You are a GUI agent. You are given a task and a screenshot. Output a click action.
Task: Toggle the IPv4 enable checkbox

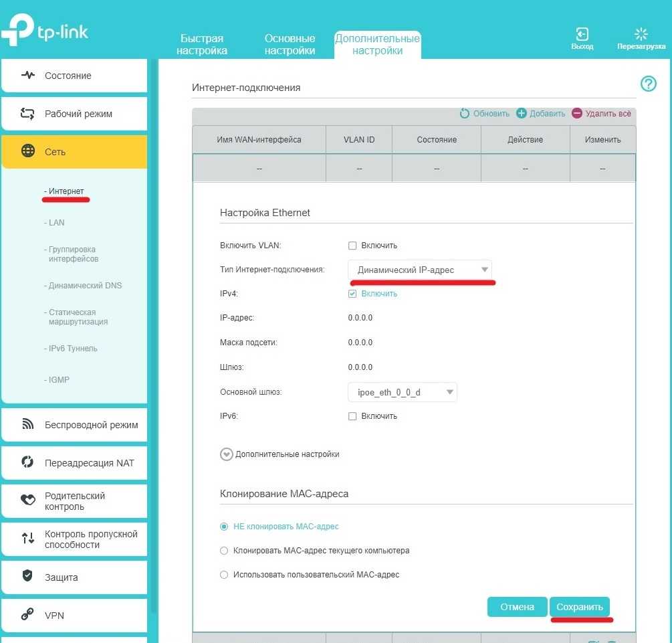point(352,294)
